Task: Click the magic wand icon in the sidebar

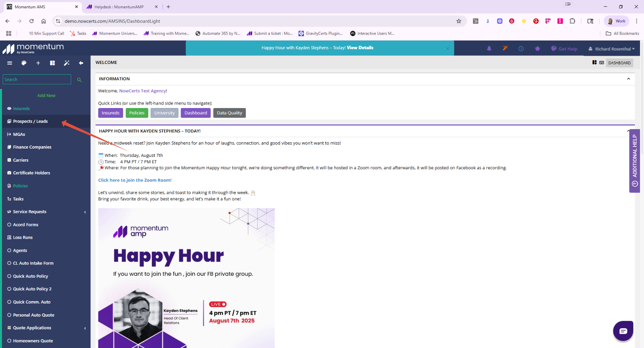Action: (x=67, y=63)
